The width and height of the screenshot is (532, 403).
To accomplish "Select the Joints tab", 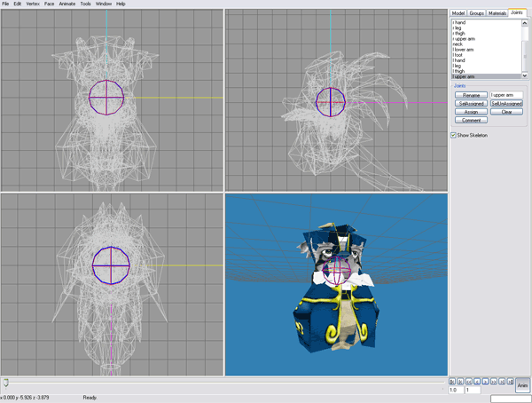I will point(517,12).
